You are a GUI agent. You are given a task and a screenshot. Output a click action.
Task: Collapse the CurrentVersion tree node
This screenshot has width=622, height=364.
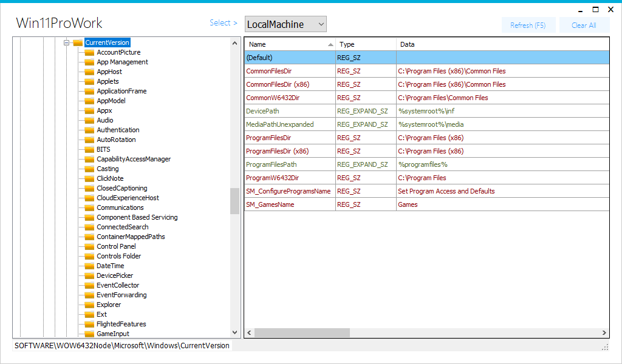coord(67,42)
